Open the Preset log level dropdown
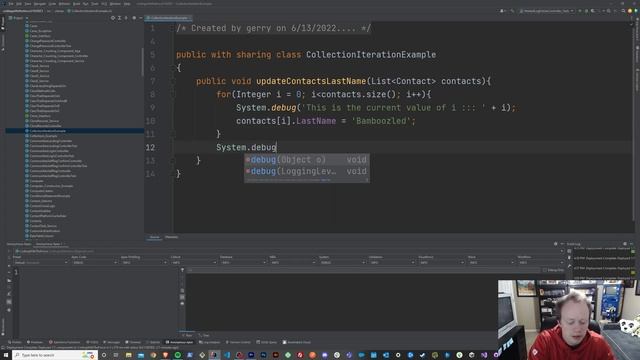 [40, 262]
